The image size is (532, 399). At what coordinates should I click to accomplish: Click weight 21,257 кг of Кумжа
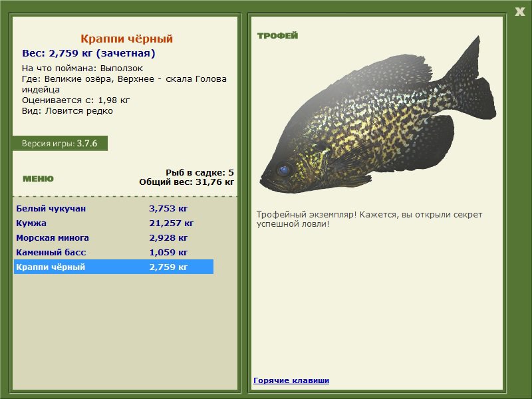pyautogui.click(x=172, y=223)
